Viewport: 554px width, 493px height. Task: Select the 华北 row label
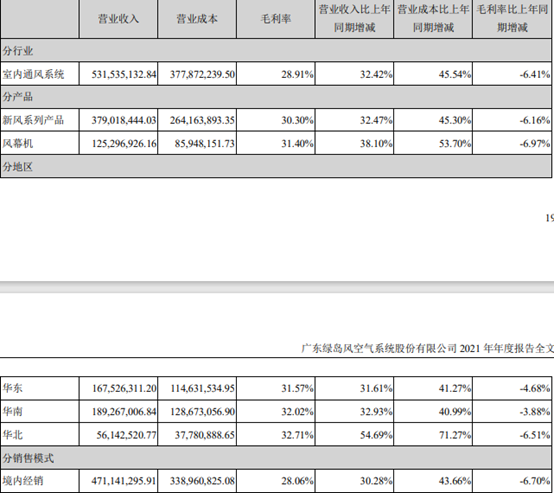(x=13, y=434)
